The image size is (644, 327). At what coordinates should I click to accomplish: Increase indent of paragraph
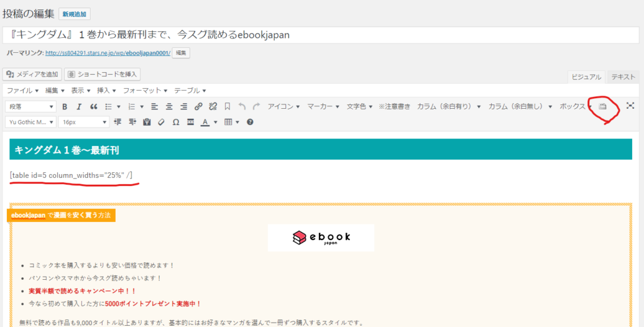click(132, 122)
